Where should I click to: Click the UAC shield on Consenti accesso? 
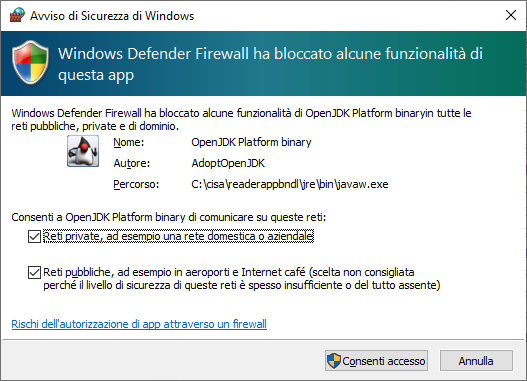(x=334, y=361)
